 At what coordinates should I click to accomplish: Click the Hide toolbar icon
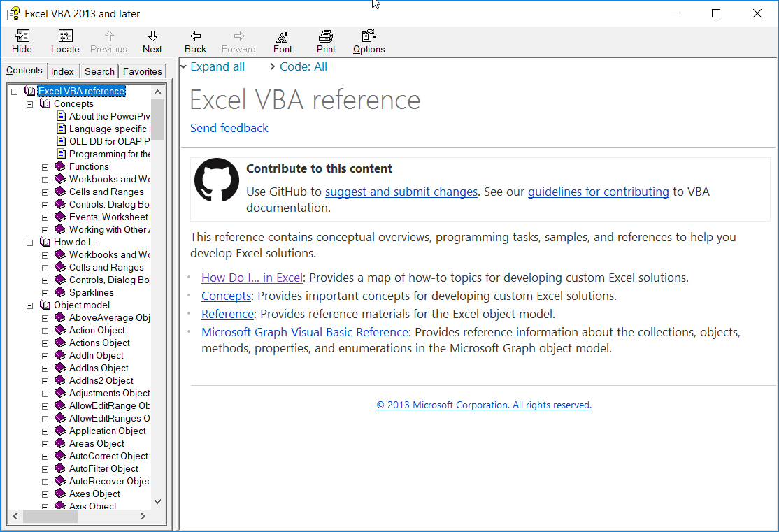(22, 36)
